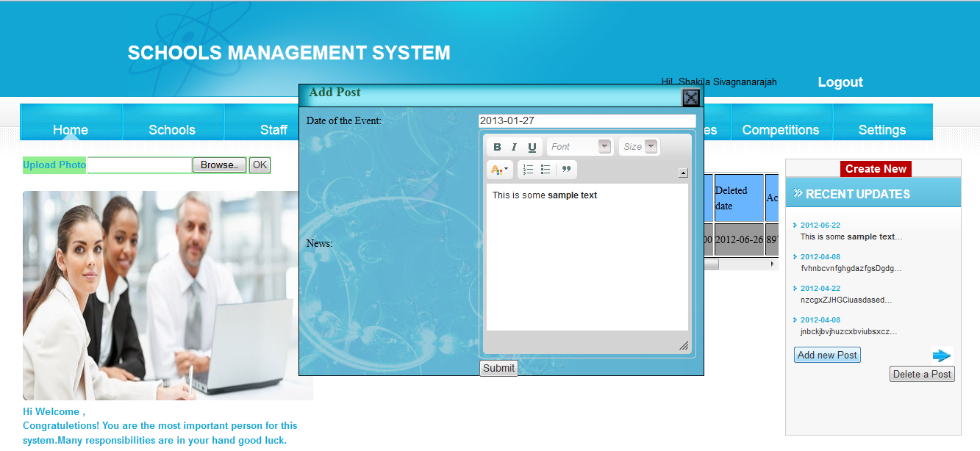The height and width of the screenshot is (451, 980).
Task: Open the Size dropdown in the editor
Action: 638,145
